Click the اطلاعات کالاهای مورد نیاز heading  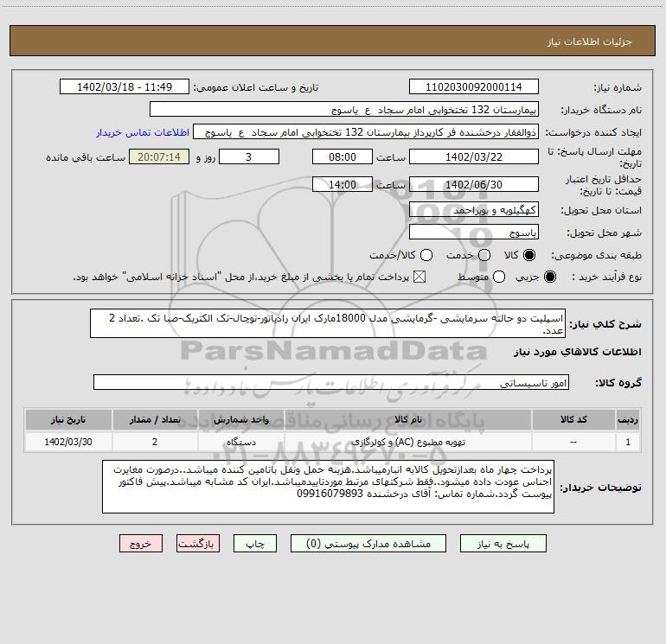pos(577,352)
